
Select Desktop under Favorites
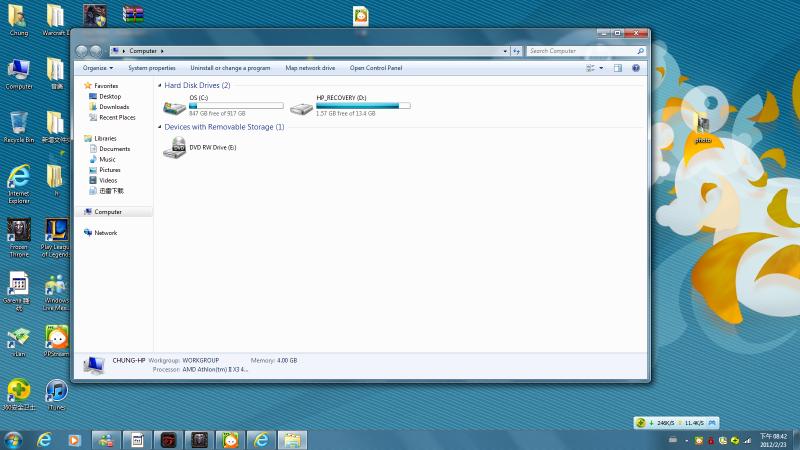pyautogui.click(x=110, y=96)
